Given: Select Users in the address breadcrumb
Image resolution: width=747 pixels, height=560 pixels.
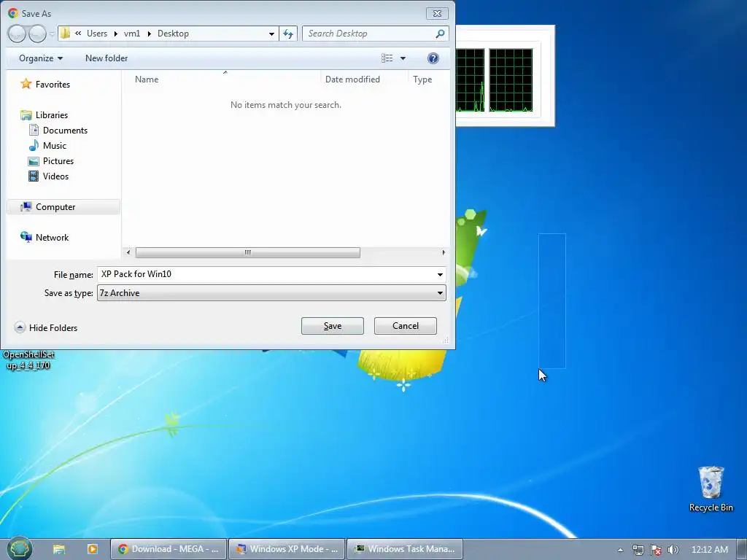Looking at the screenshot, I should tap(97, 34).
